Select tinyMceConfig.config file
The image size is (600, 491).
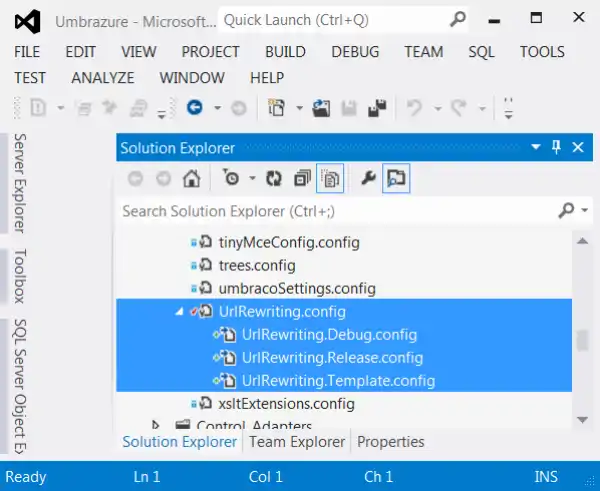point(289,243)
